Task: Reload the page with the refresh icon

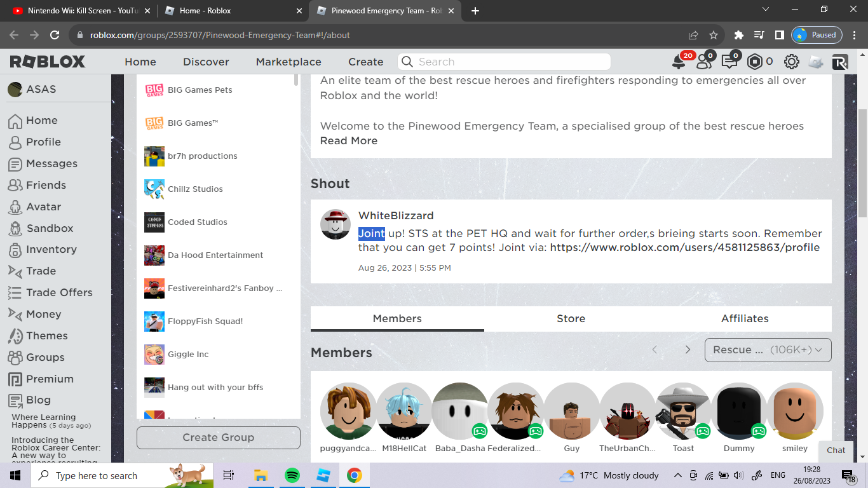Action: (x=55, y=35)
